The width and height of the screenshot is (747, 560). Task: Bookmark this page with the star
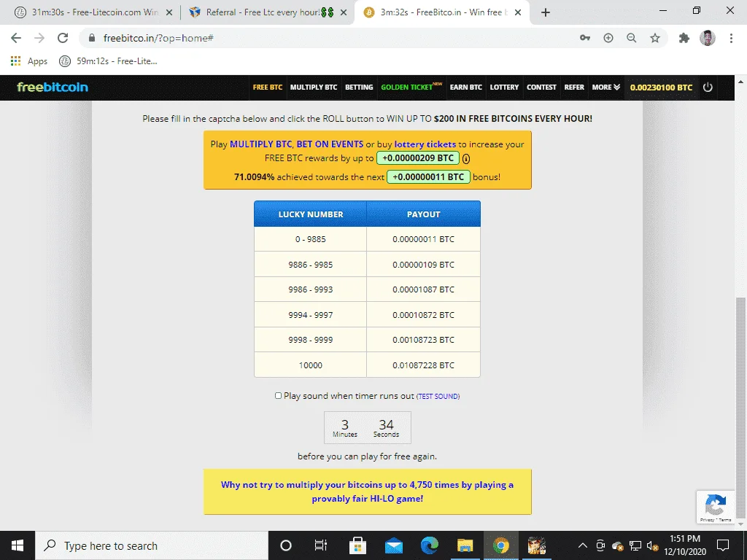(655, 38)
